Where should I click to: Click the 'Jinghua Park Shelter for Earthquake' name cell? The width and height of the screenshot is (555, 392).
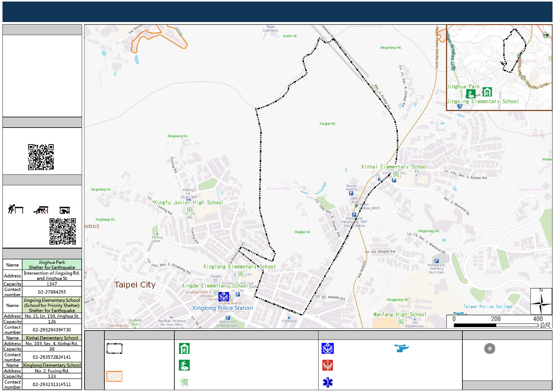[52, 265]
